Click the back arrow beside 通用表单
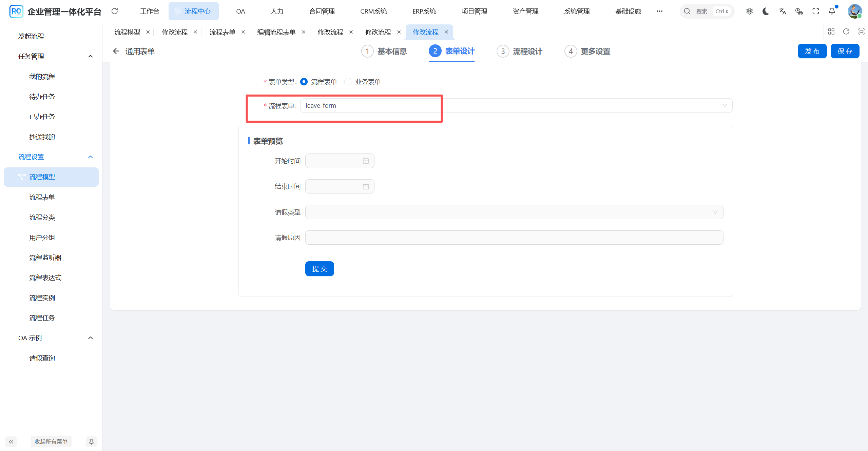Screen dimensions: 868x451 [116, 51]
